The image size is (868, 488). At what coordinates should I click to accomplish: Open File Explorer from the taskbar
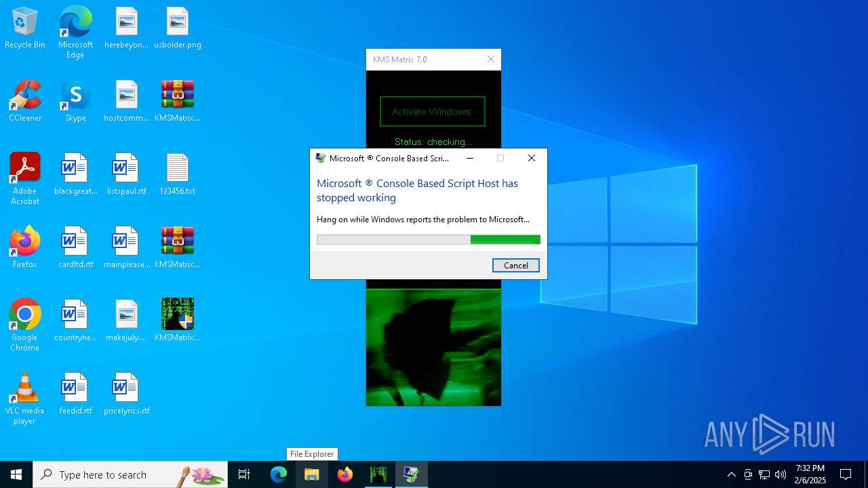[312, 474]
